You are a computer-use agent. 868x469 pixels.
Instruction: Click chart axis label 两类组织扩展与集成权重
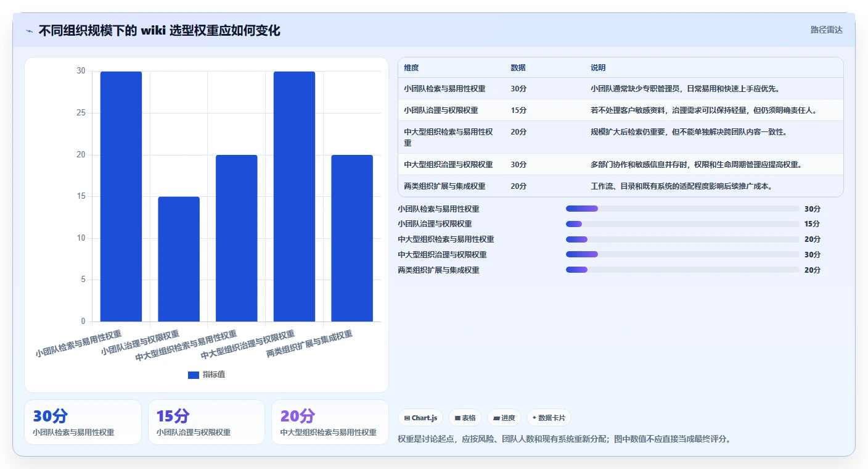[309, 344]
